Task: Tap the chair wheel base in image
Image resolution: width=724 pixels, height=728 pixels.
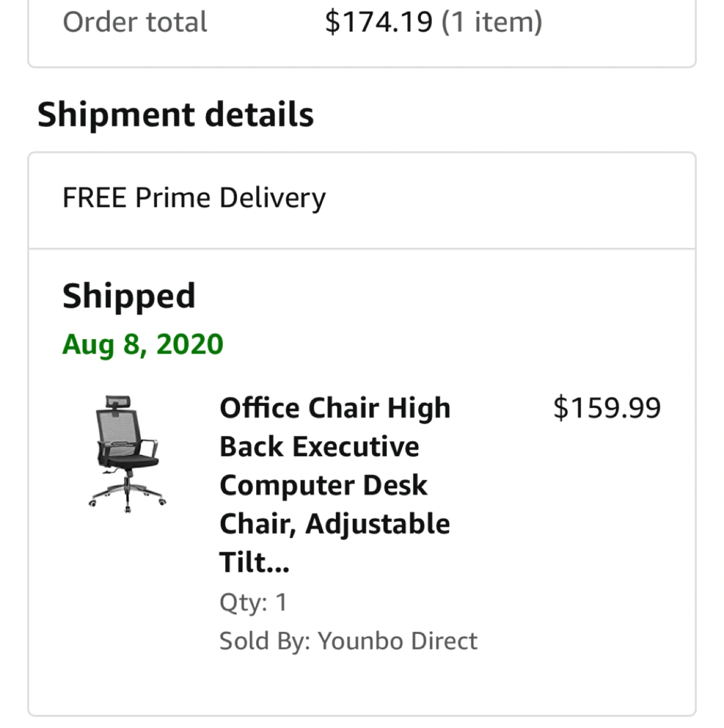Action: (127, 494)
